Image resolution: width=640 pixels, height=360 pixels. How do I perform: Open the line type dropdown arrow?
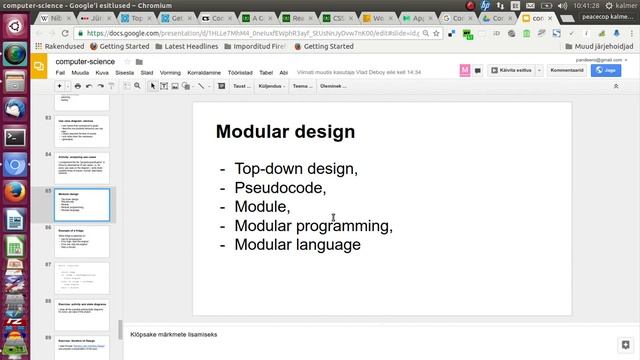click(x=209, y=86)
